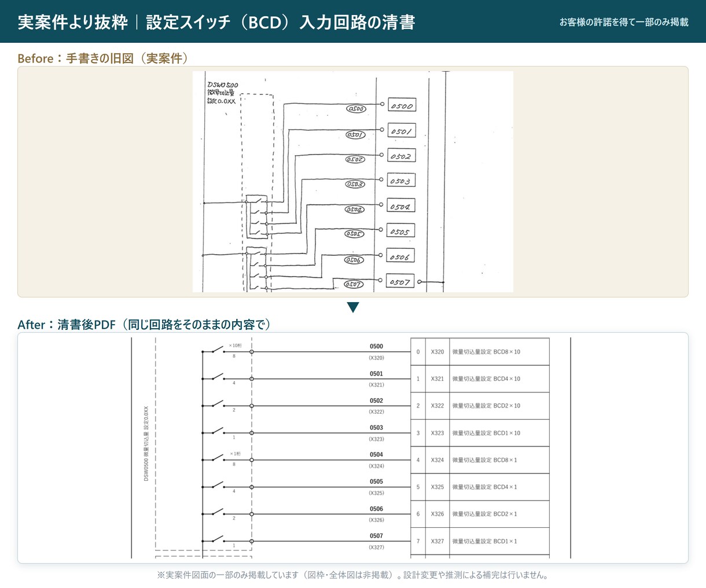Click the switch contact on the 0507 line
This screenshot has height=588, width=706.
218,539
